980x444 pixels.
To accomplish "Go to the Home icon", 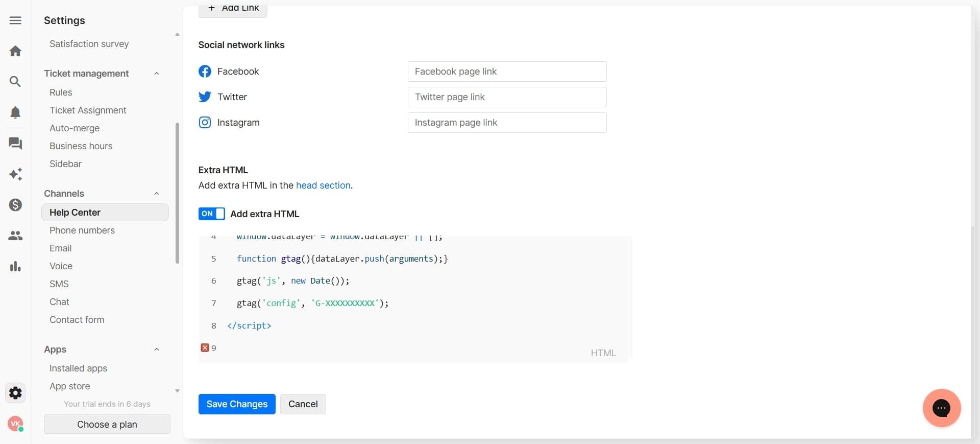I will [x=15, y=51].
